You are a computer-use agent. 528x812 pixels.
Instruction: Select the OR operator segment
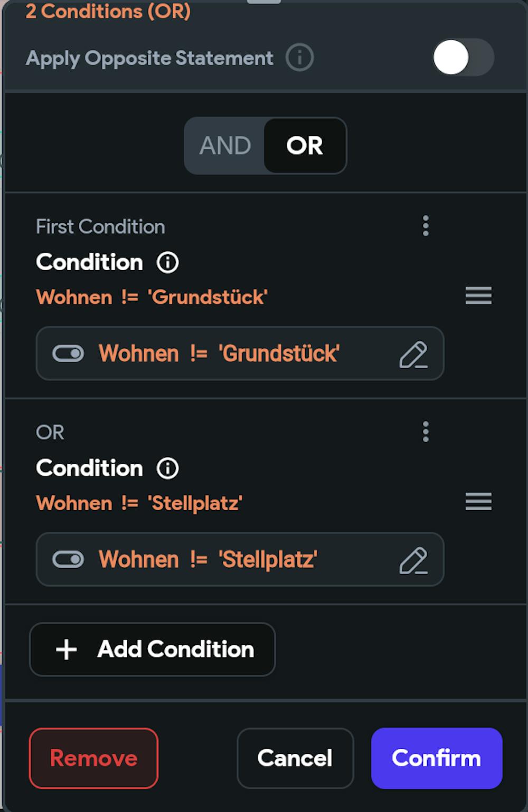pyautogui.click(x=304, y=146)
